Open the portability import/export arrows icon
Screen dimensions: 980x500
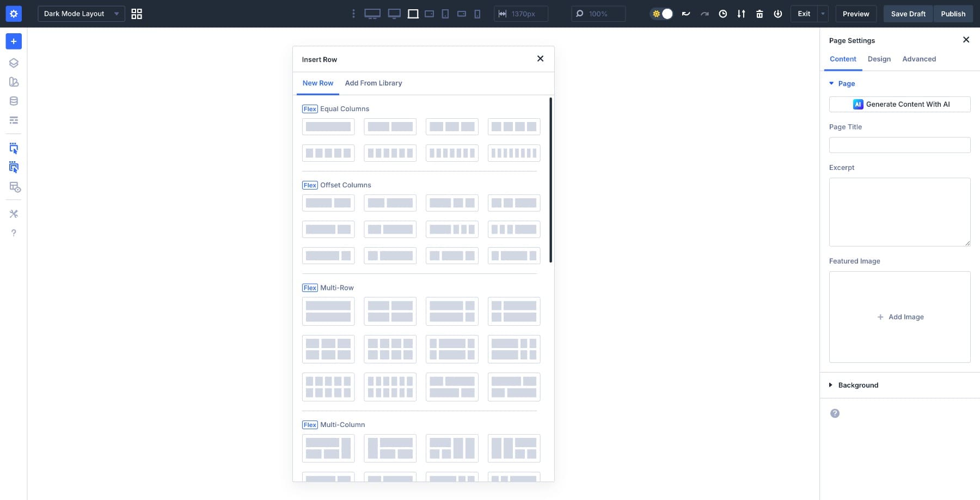741,14
